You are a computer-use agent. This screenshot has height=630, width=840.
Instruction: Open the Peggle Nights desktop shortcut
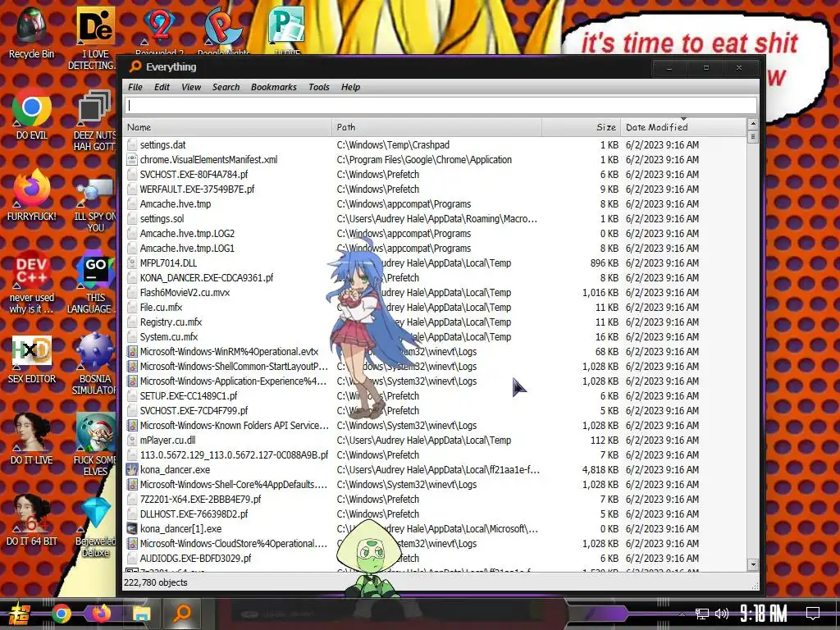[223, 30]
